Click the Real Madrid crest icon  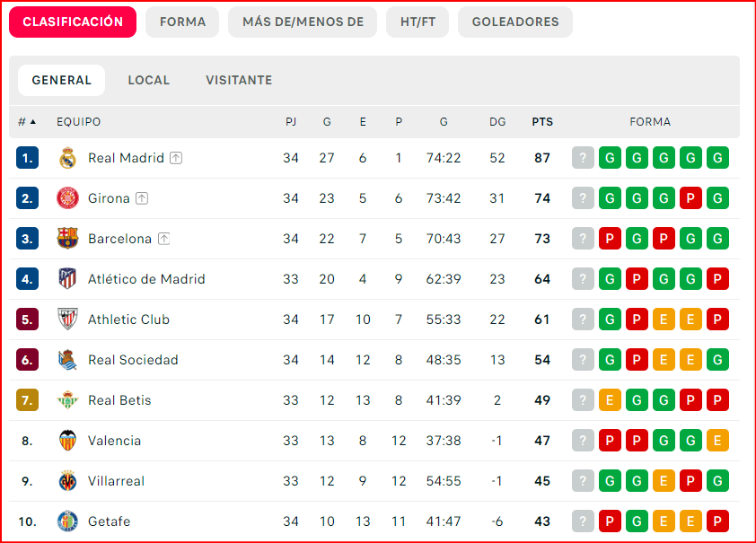coord(68,158)
